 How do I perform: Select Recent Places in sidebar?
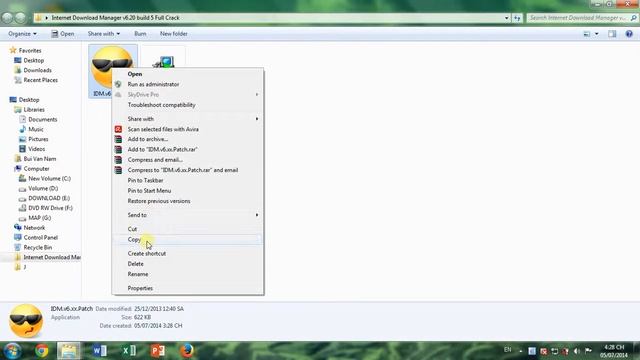coord(40,80)
